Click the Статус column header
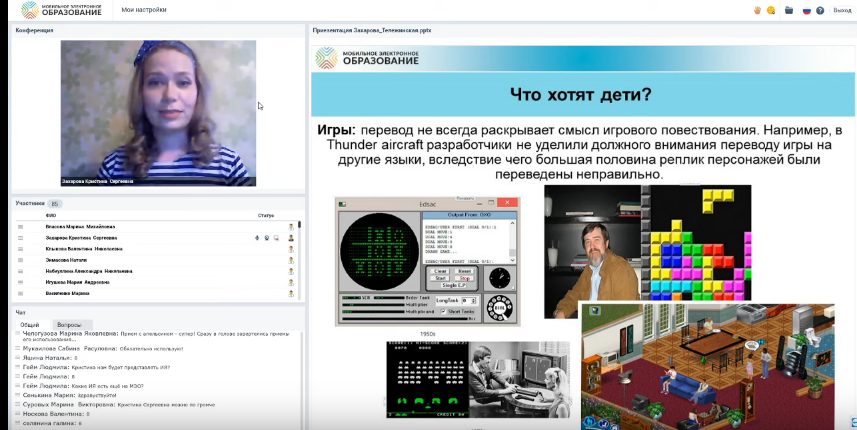 pyautogui.click(x=266, y=216)
